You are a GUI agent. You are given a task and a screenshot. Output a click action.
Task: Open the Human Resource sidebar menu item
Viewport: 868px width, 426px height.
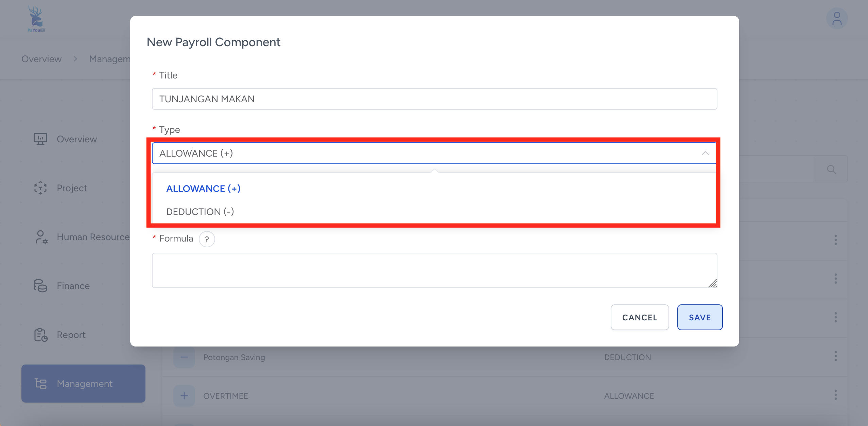point(93,237)
